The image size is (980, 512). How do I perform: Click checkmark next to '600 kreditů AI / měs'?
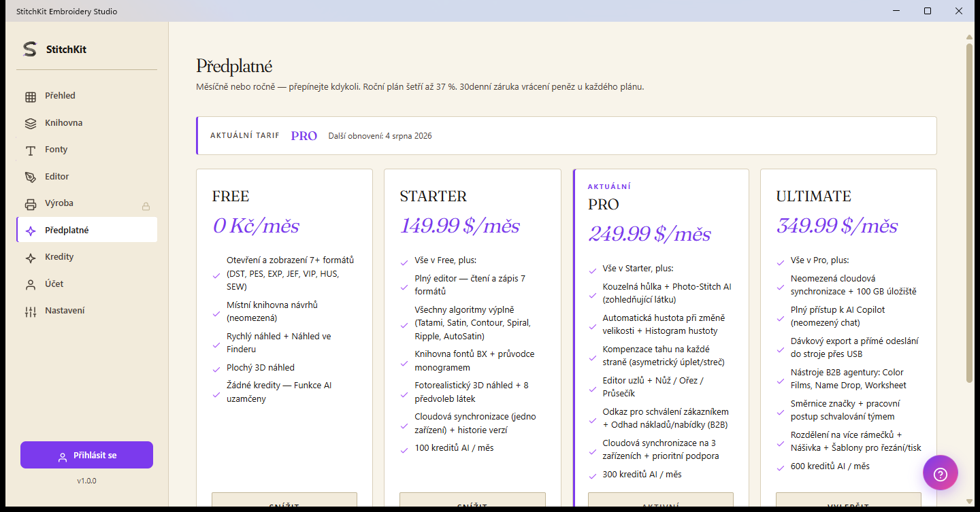781,467
